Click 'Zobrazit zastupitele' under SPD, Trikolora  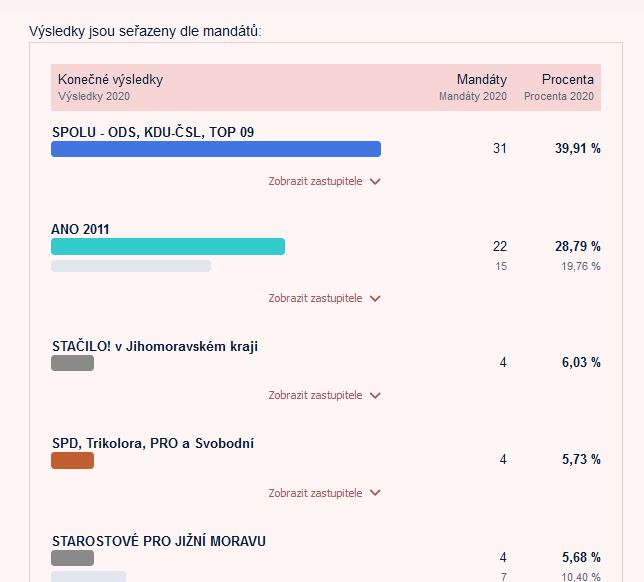[x=315, y=493]
